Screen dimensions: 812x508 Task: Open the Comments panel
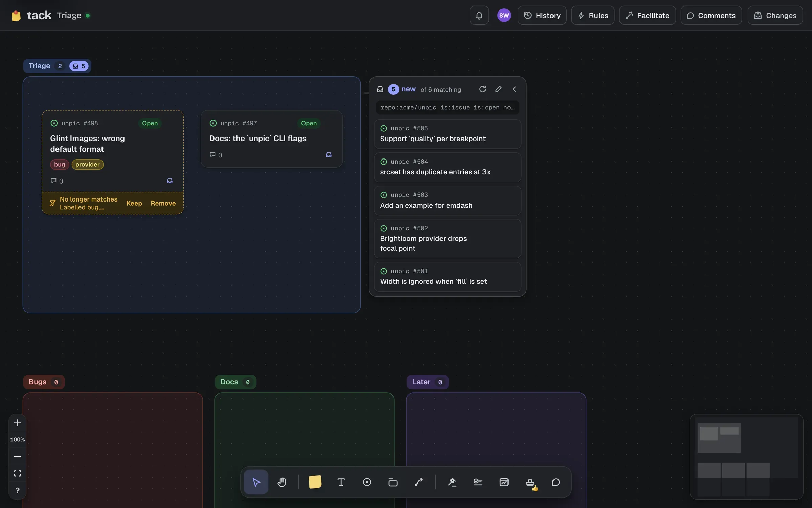pyautogui.click(x=711, y=15)
